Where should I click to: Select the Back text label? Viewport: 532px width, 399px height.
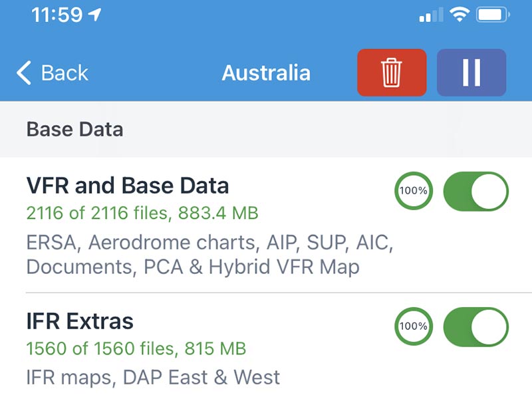65,73
